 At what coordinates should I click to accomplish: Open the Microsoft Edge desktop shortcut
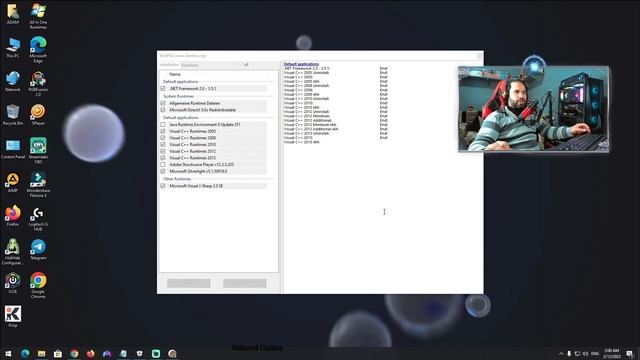click(x=38, y=49)
